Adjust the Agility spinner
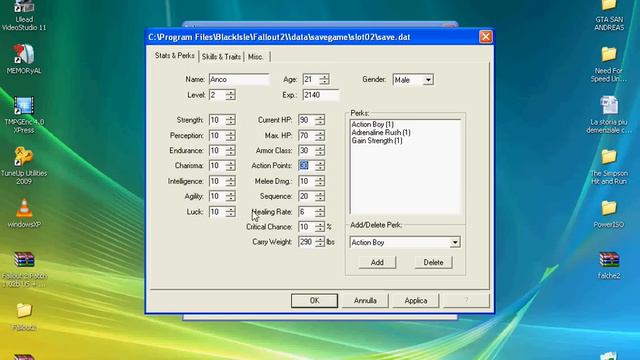The image size is (640, 360). tap(231, 196)
